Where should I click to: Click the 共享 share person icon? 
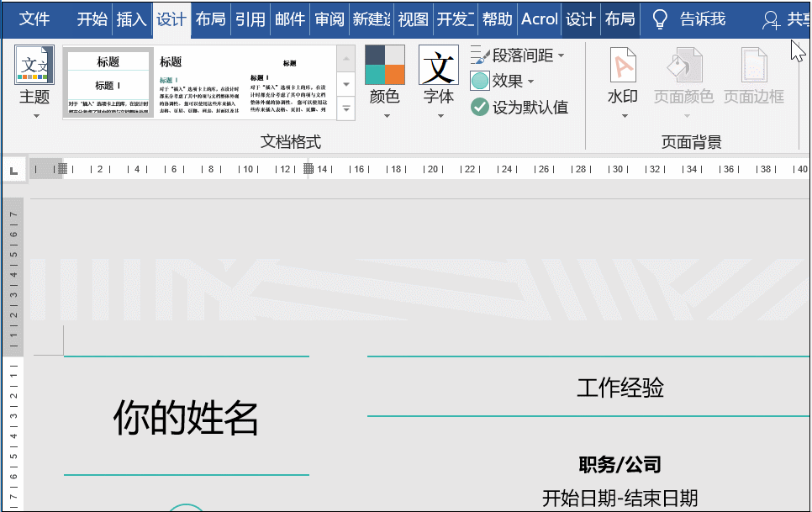click(x=771, y=20)
